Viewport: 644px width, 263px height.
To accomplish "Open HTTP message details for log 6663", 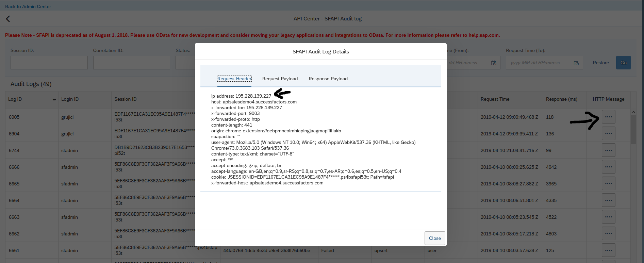I will tap(609, 217).
